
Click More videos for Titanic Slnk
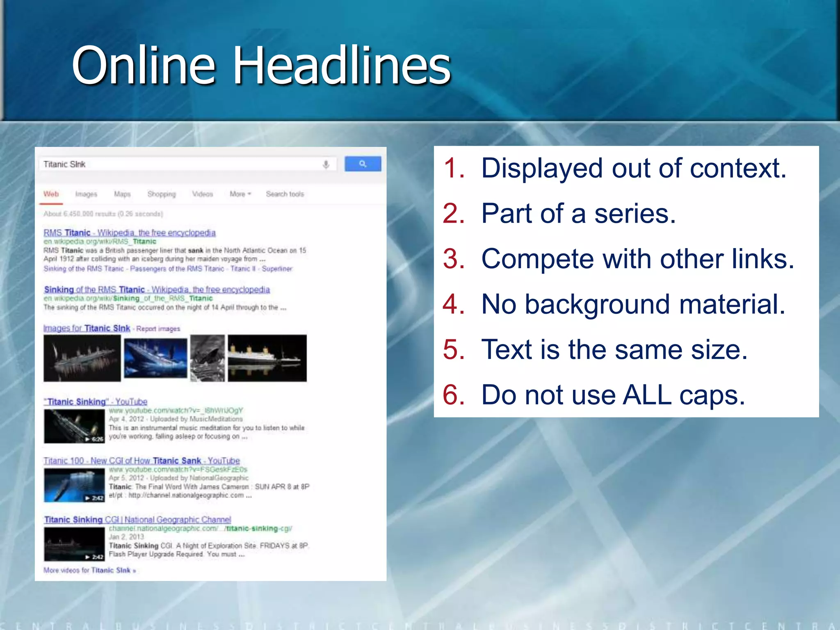[89, 570]
